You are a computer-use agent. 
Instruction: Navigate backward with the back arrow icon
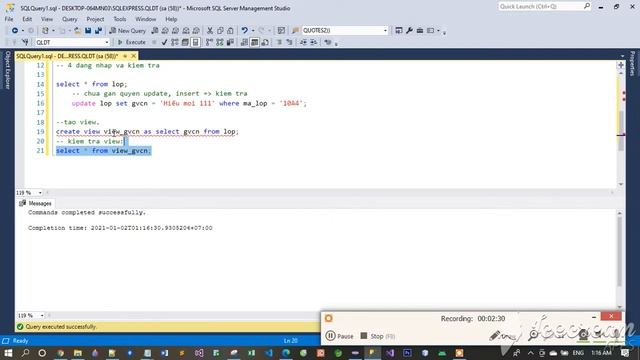tap(15, 31)
